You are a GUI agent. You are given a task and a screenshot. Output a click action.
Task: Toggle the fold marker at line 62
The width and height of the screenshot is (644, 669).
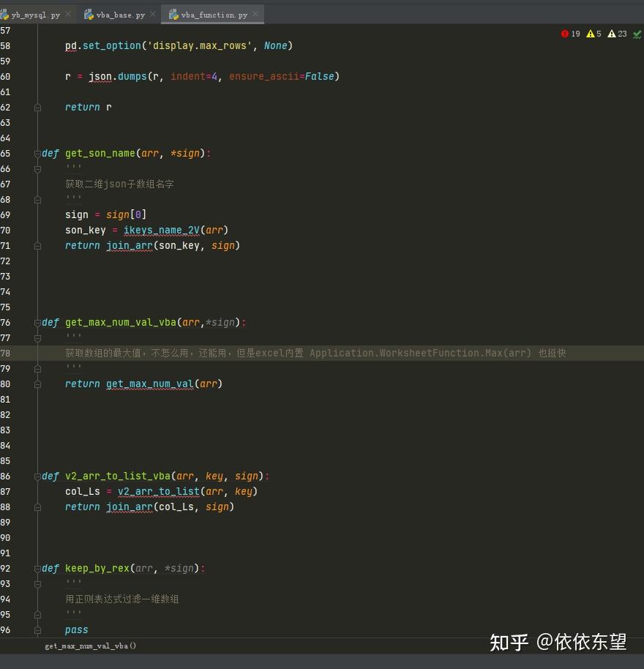coord(37,108)
